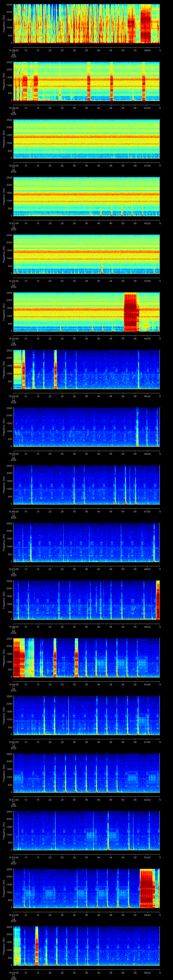Image resolution: width=173 pixels, height=980 pixels.
Task: Click the red burst near 54:00 in 15:53:05 panel
Action: tap(147, 888)
